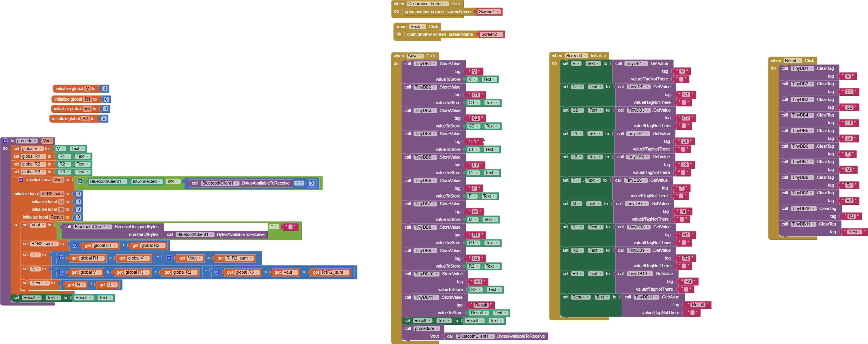Click the gear icon on the procedure block
The image size is (868, 344).
(x=5, y=141)
